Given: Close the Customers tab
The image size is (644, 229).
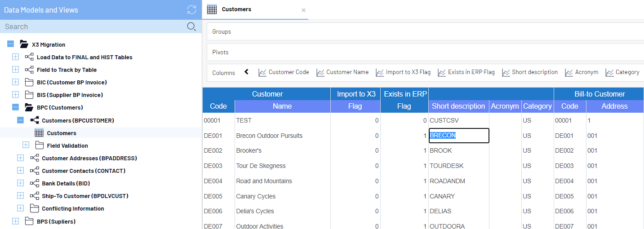Looking at the screenshot, I should 303,10.
